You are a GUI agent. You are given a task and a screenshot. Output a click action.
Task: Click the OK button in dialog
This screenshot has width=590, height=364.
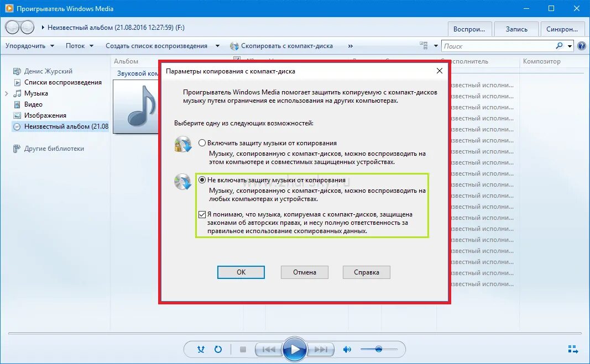[x=241, y=272]
